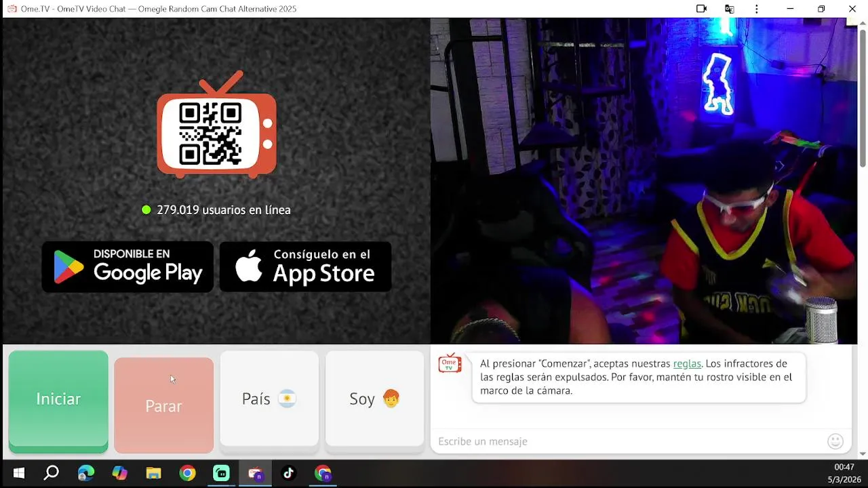Open TikTok from taskbar

click(x=289, y=473)
